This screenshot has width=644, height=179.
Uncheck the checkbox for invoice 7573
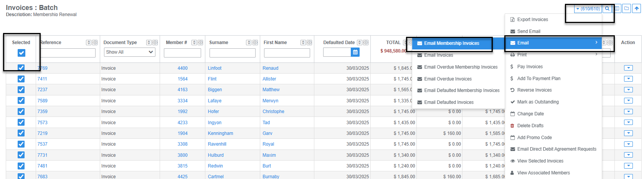tap(21, 122)
